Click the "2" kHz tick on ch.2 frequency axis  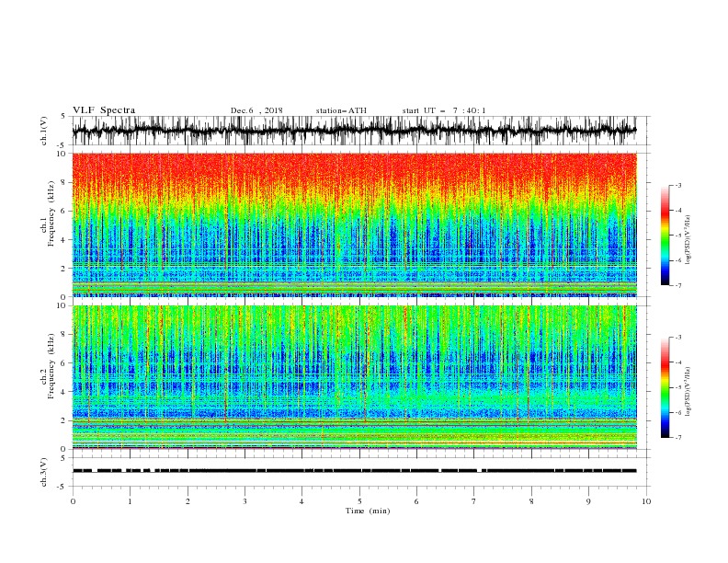pos(63,420)
